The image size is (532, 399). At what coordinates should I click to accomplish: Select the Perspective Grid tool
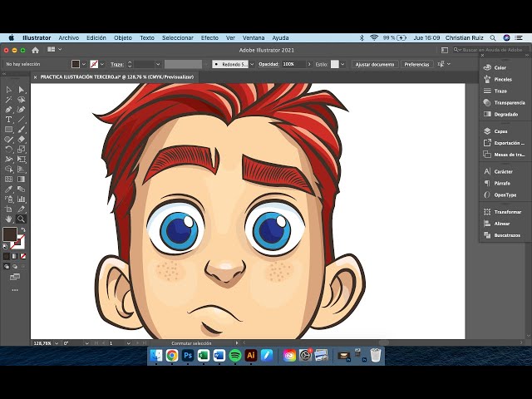pyautogui.click(x=22, y=169)
